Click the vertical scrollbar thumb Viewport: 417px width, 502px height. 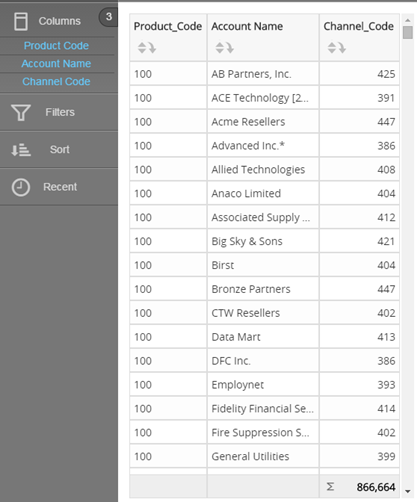408,33
